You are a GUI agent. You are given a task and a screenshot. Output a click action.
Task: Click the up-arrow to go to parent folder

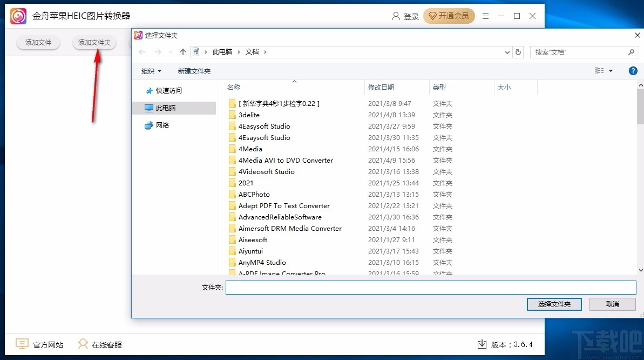182,51
